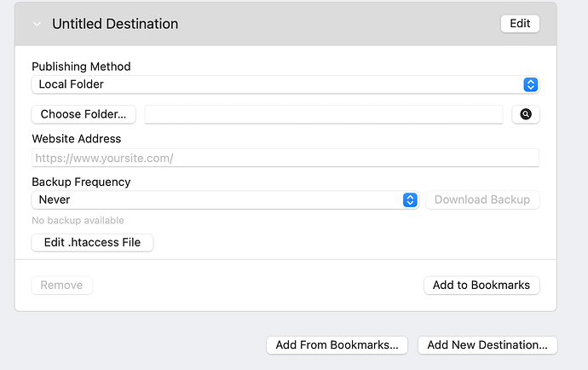Click the Backup Frequency label
This screenshot has height=370, width=588.
point(81,182)
